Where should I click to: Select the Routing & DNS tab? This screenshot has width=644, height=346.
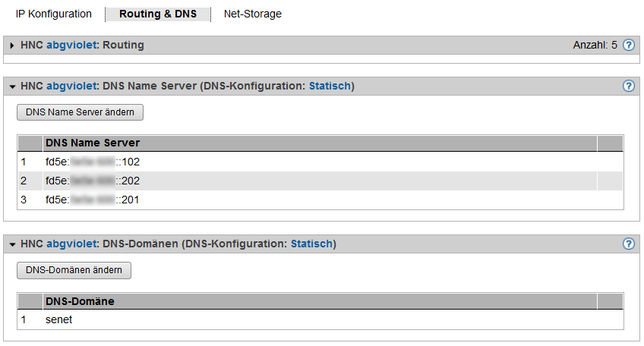(158, 14)
